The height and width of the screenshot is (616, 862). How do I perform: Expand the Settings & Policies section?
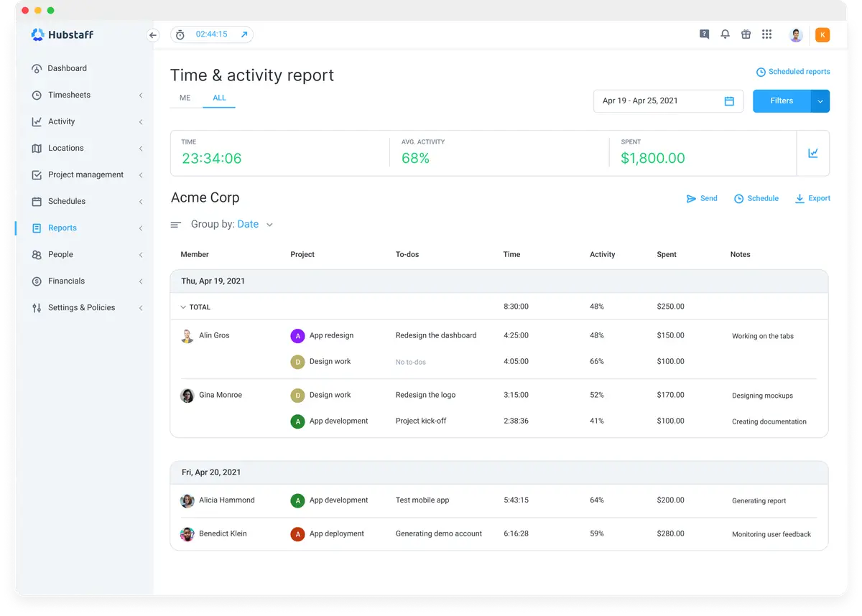pyautogui.click(x=141, y=307)
